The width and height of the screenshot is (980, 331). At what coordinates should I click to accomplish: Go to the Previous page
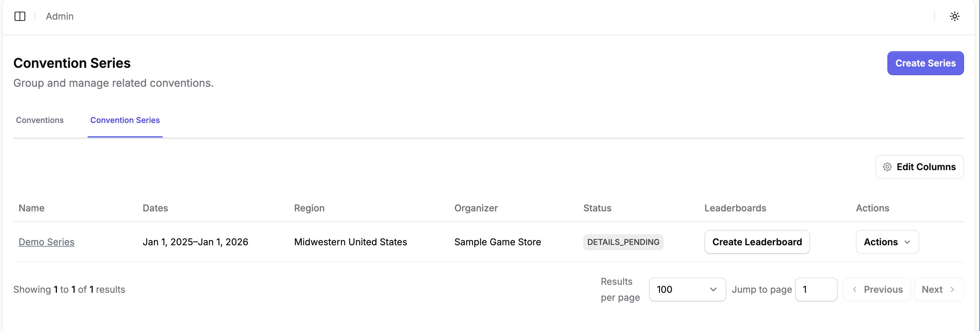click(876, 289)
